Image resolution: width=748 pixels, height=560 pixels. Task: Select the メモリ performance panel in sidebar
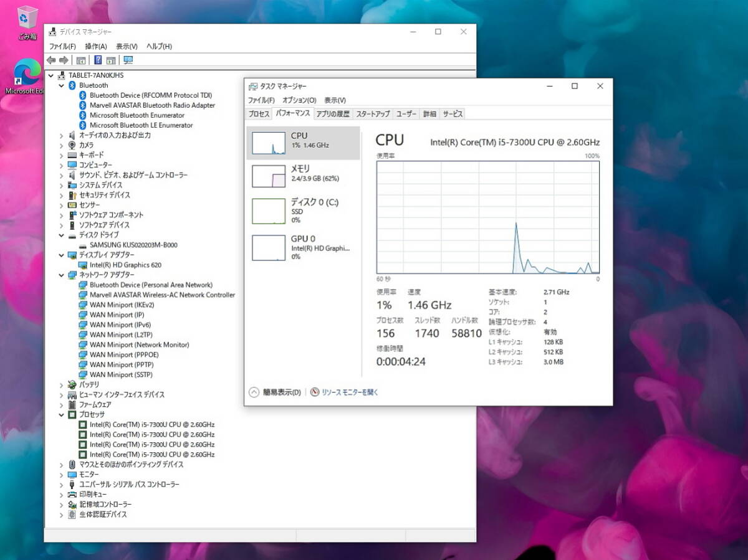pyautogui.click(x=304, y=176)
